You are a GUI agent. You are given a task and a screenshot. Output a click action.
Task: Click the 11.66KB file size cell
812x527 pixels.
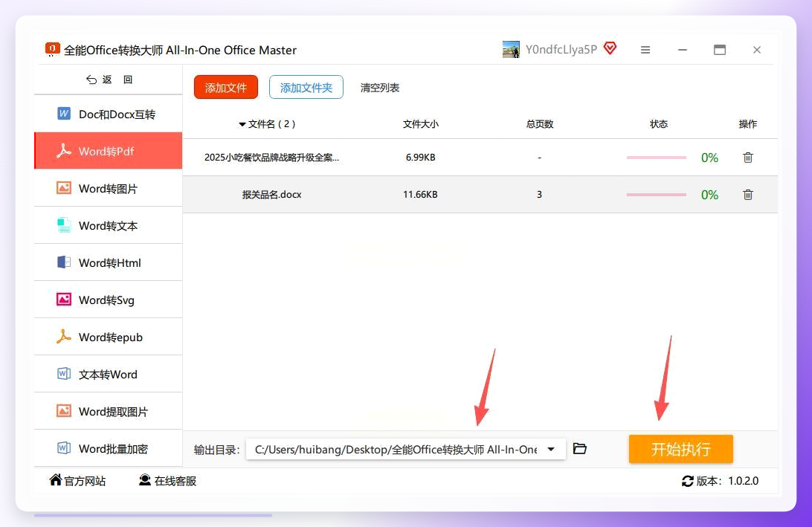coord(421,195)
